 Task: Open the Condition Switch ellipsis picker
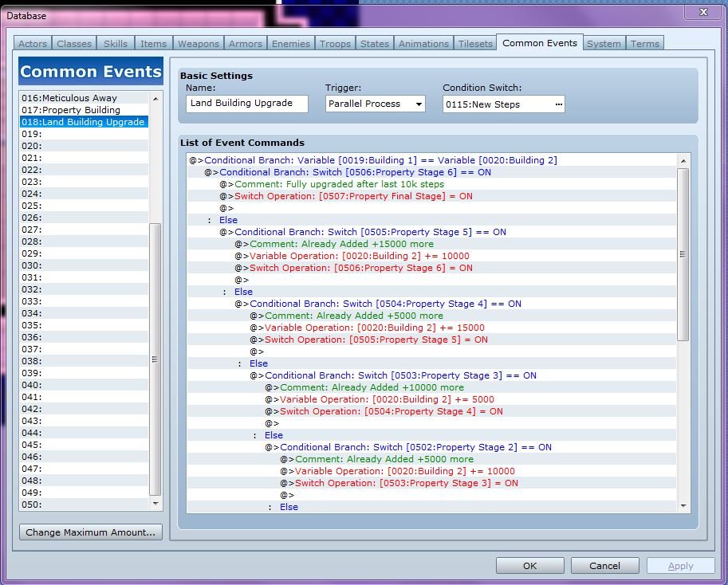(558, 104)
